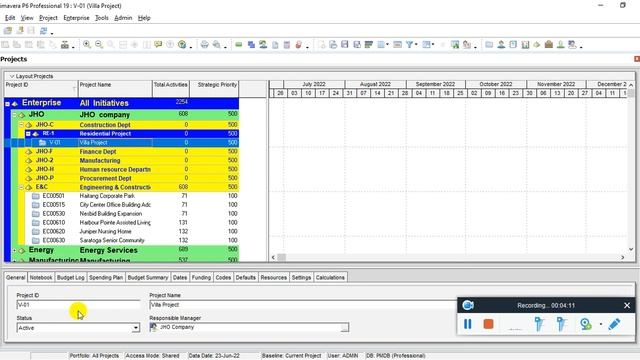
Task: Open the Tools menu
Action: point(102,18)
